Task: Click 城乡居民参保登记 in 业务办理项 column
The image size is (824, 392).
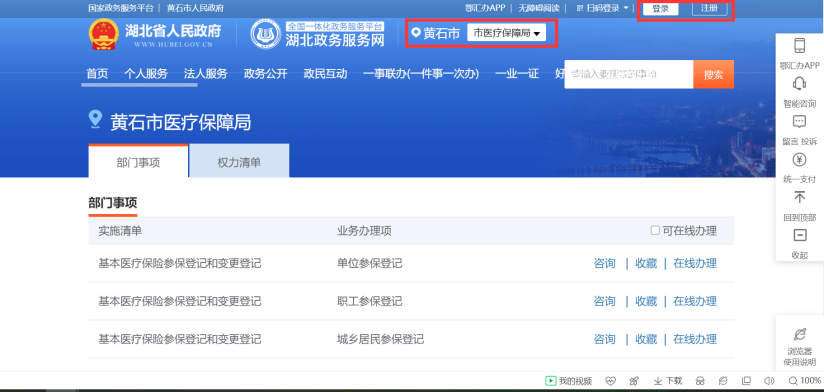Action: [380, 339]
